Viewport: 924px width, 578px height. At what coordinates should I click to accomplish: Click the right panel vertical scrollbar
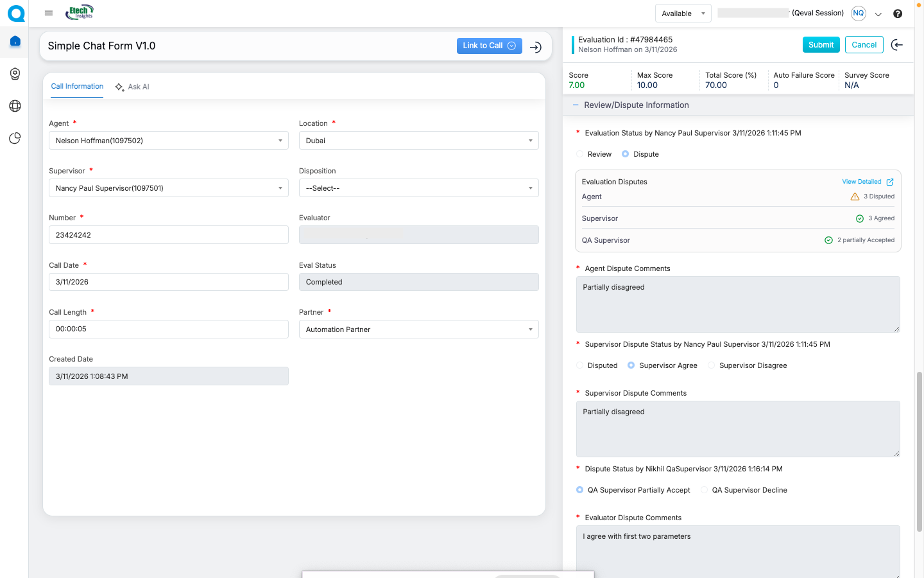[919, 450]
